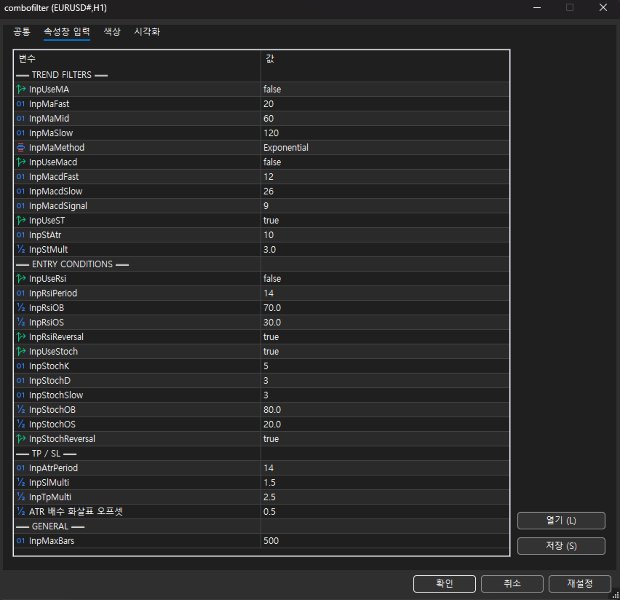620x600 pixels.
Task: Click the integer icon beside InpMaMid
Action: (21, 119)
